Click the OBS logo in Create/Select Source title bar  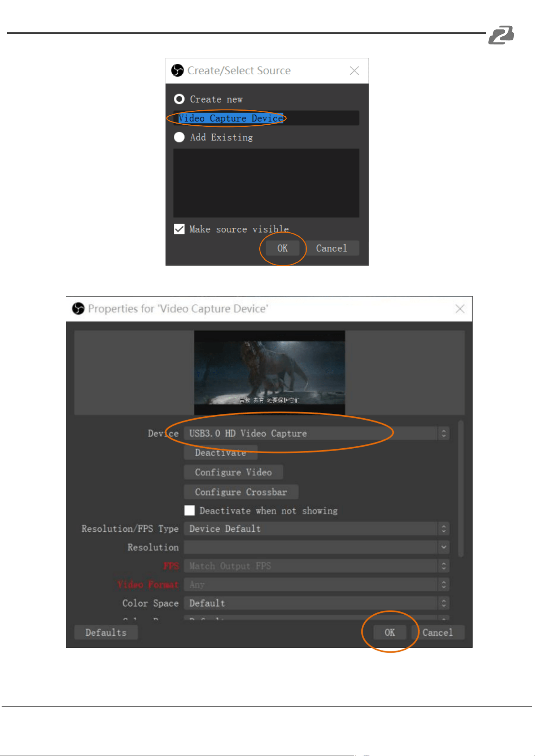pyautogui.click(x=177, y=70)
